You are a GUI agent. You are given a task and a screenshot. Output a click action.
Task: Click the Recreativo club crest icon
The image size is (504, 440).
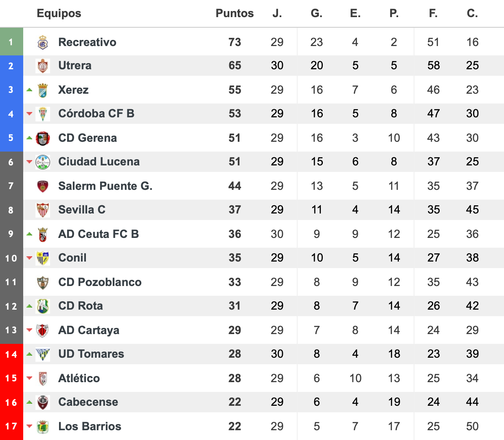pos(43,42)
